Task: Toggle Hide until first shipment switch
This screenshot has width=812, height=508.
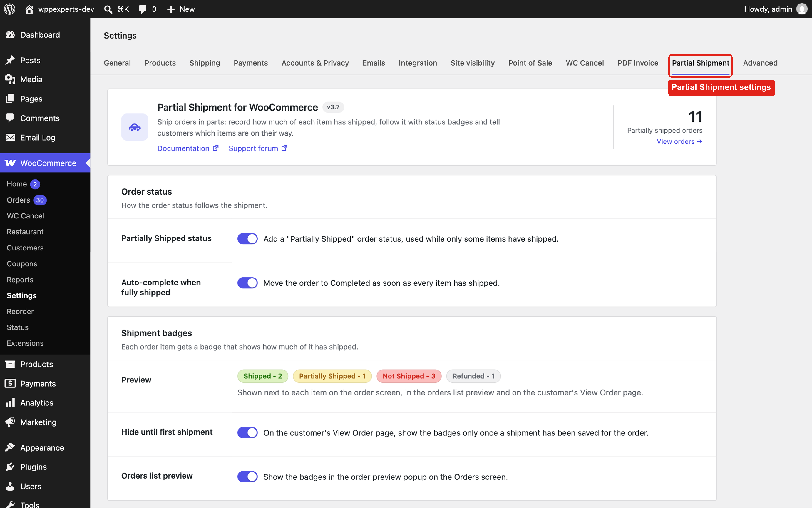Action: click(247, 432)
